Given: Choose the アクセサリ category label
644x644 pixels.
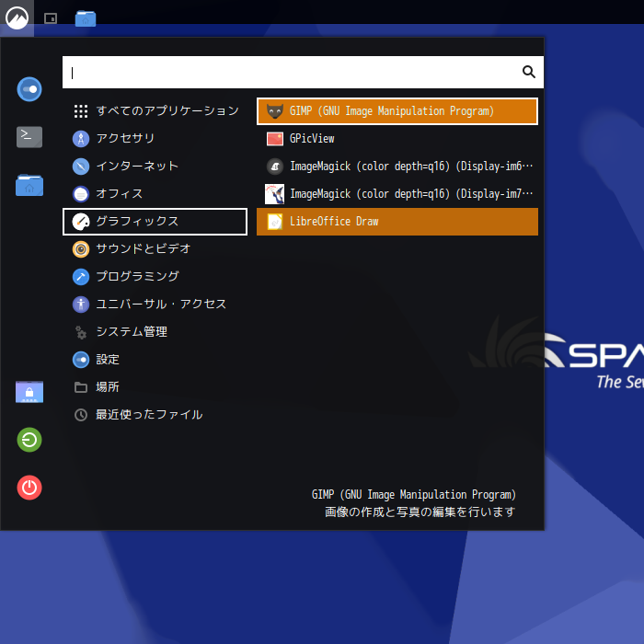Looking at the screenshot, I should 125,138.
